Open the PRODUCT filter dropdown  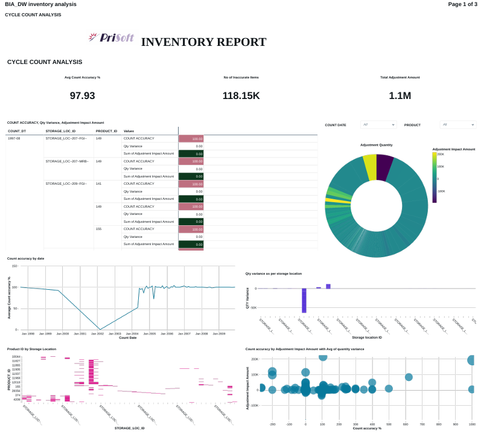pos(458,124)
